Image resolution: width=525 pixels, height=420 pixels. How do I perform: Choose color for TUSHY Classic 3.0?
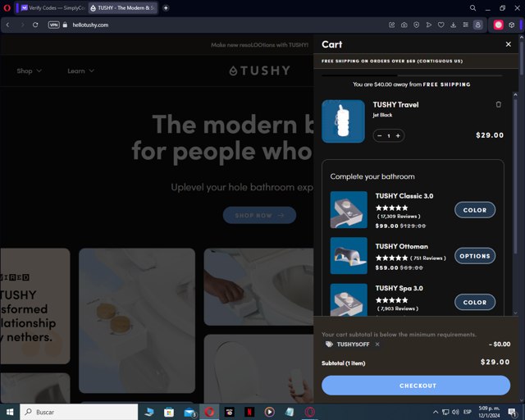tap(475, 210)
